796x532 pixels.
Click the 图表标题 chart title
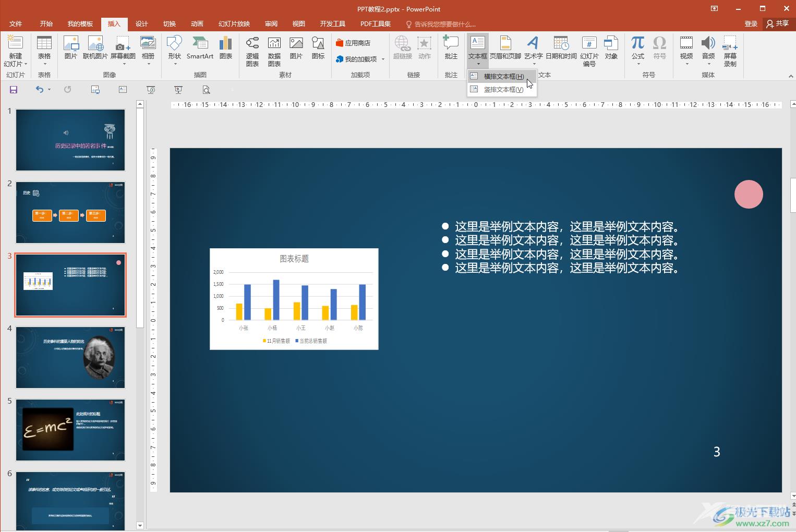click(x=294, y=259)
